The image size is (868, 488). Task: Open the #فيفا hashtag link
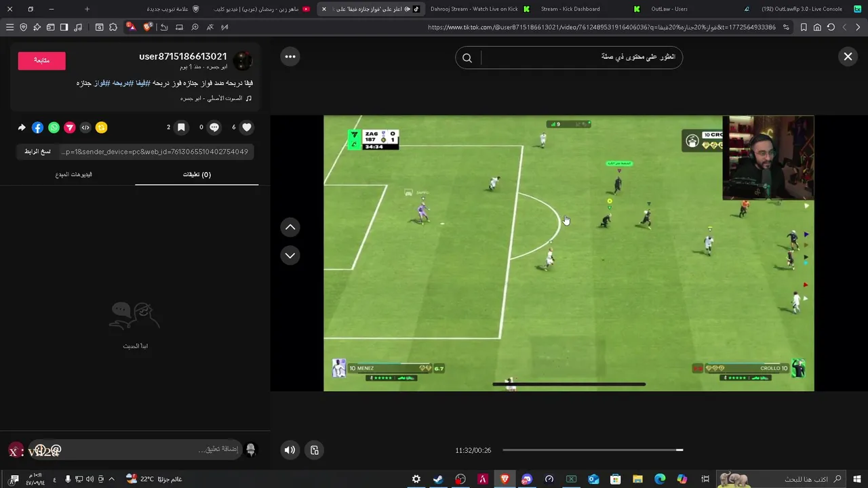[142, 83]
